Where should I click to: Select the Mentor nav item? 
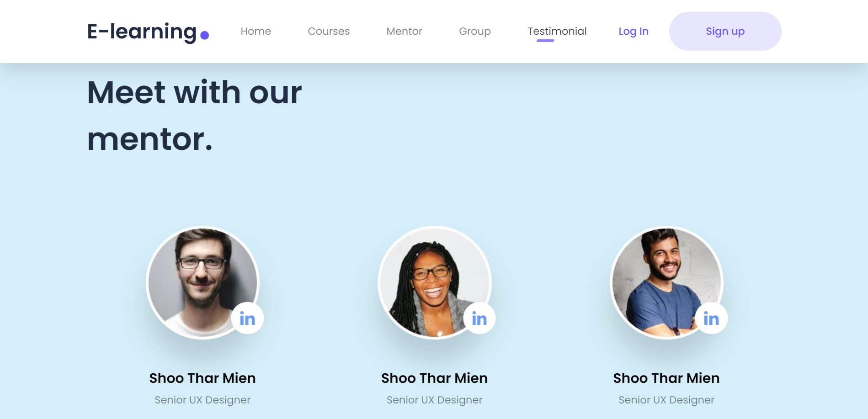[x=404, y=31]
